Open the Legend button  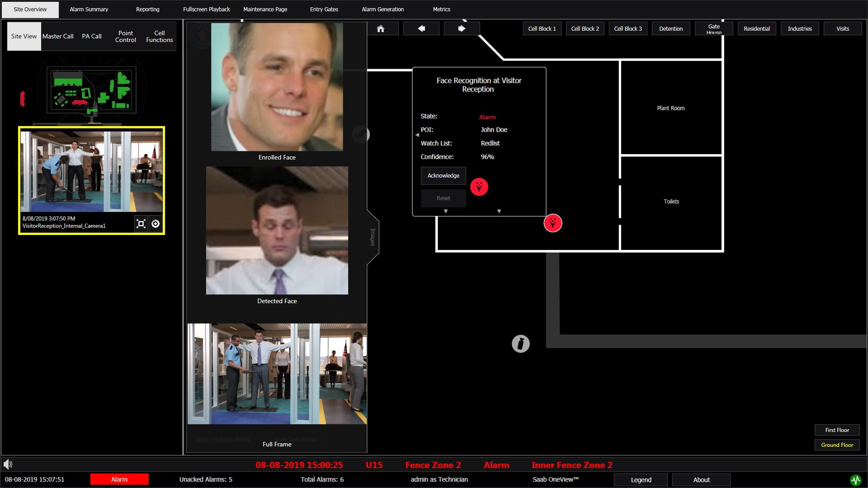click(641, 480)
